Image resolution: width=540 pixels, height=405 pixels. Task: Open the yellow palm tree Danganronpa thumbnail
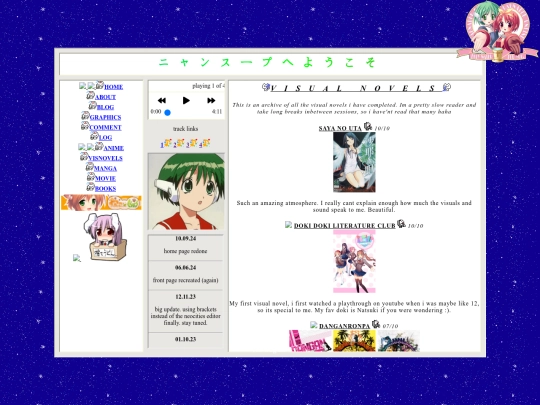pyautogui.click(x=354, y=341)
